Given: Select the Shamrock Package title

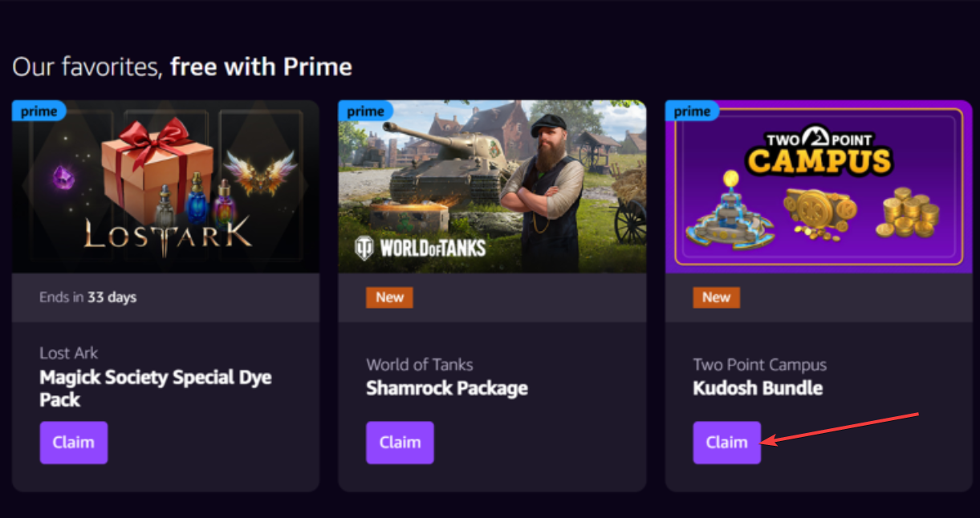Looking at the screenshot, I should pyautogui.click(x=447, y=389).
